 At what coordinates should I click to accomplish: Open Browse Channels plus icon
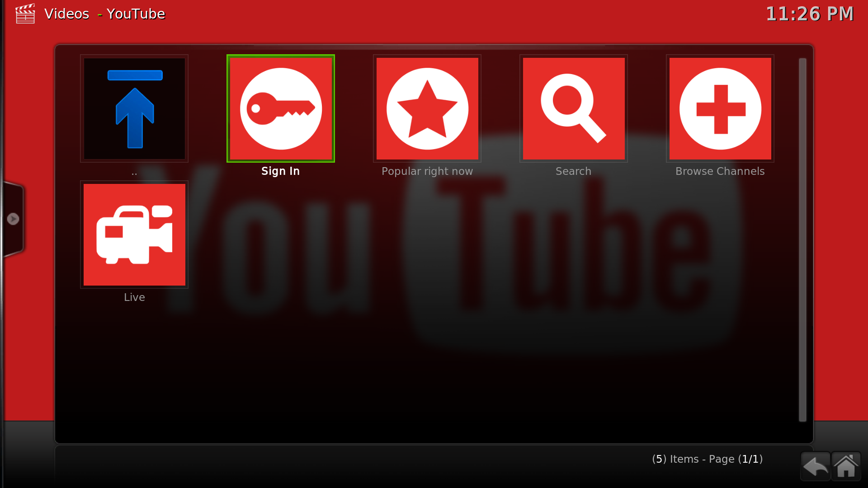720,108
